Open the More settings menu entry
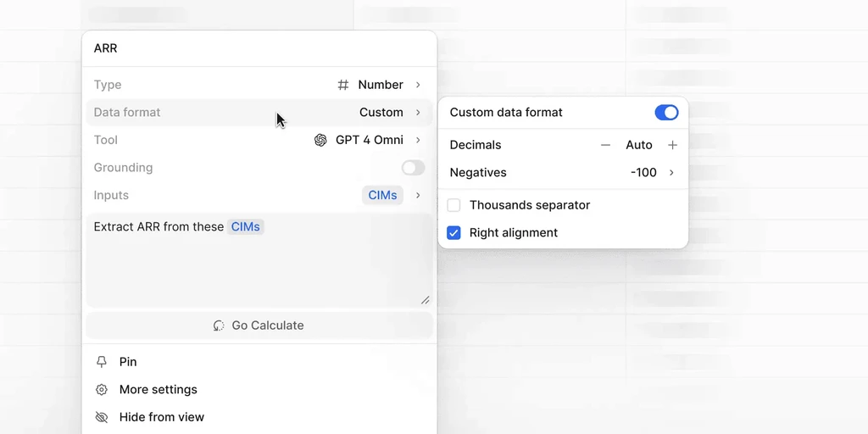The height and width of the screenshot is (434, 868). coord(259,389)
